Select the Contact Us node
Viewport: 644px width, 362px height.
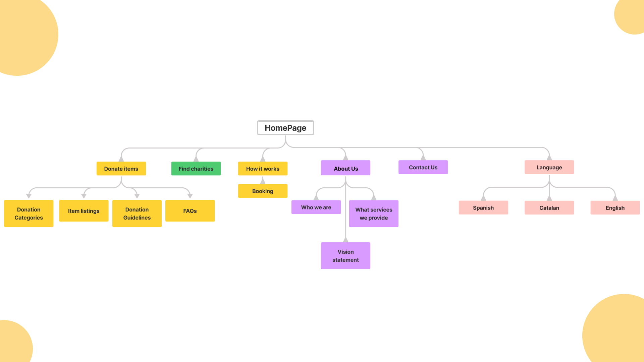pyautogui.click(x=423, y=167)
